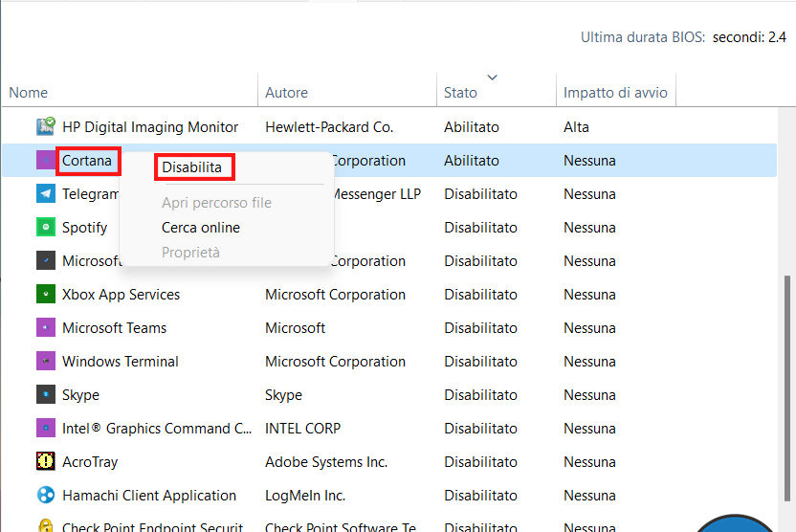
Task: Click the AcroTray yellow icon
Action: click(x=46, y=461)
